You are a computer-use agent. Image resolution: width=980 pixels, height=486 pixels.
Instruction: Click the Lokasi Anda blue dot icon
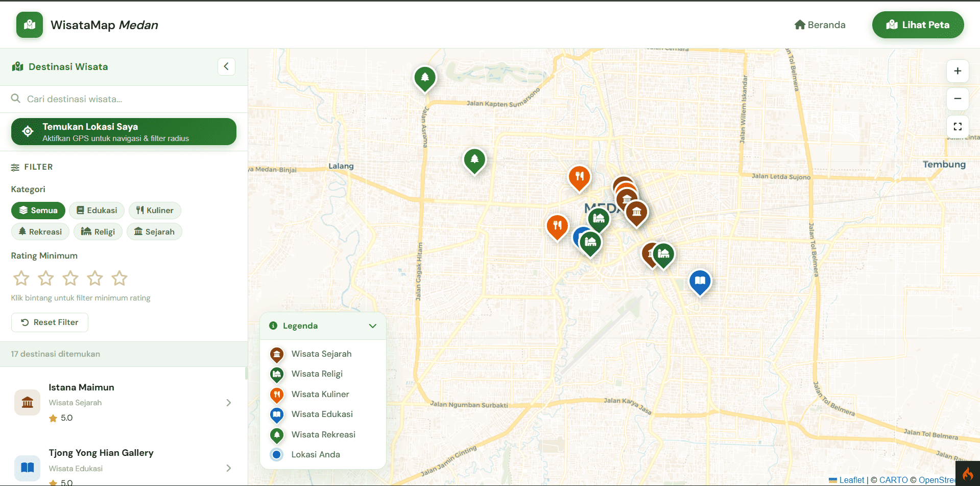(x=277, y=454)
